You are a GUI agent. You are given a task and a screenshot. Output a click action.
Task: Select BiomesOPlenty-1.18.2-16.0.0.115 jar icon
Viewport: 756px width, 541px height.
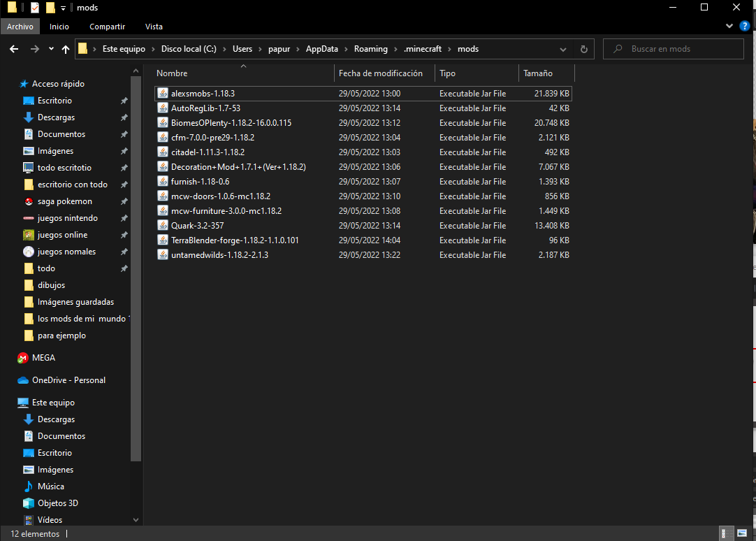(163, 123)
